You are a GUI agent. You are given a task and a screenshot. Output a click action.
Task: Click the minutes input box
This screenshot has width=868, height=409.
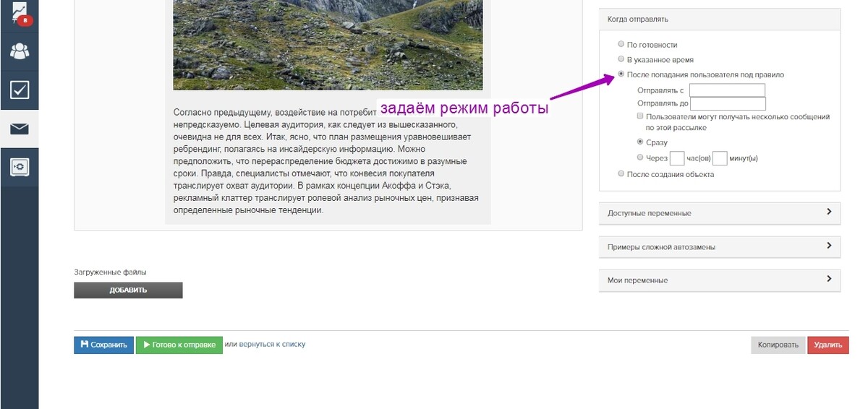(x=720, y=158)
